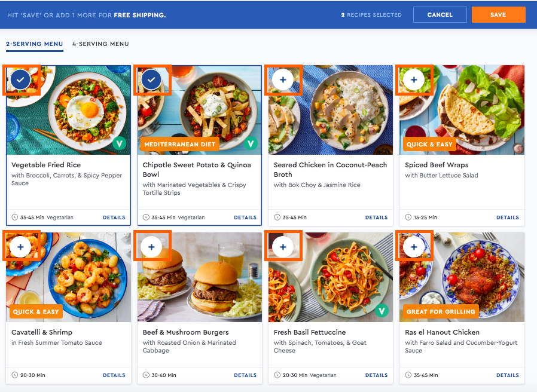This screenshot has height=392, width=537.
Task: Open Ras el Hanout Chicken details link
Action: (x=508, y=375)
